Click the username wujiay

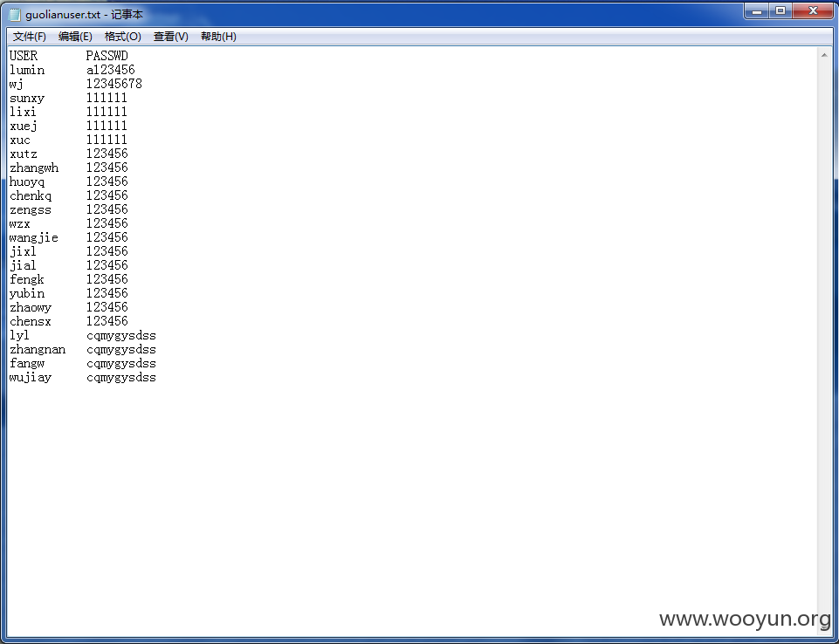pos(31,377)
